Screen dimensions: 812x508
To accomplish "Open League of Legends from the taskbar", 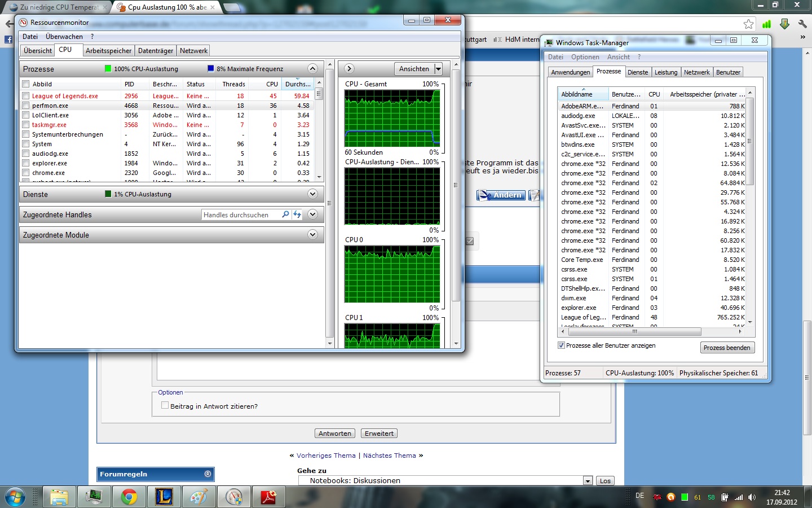I will (x=164, y=497).
